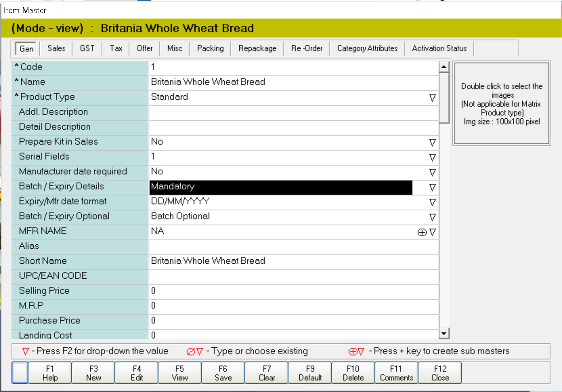The image size is (562, 392).
Task: Click the F10 Delete button
Action: (353, 373)
